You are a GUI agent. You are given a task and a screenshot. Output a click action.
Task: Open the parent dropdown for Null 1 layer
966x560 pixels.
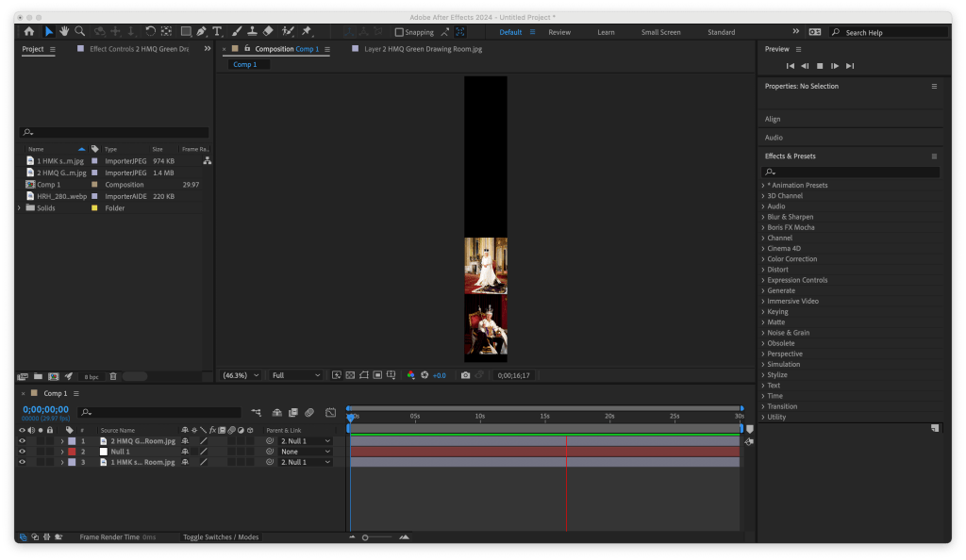pyautogui.click(x=305, y=452)
